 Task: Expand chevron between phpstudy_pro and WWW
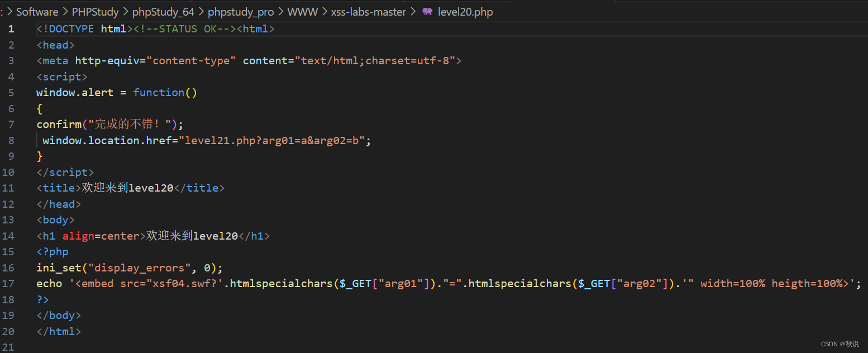point(281,12)
